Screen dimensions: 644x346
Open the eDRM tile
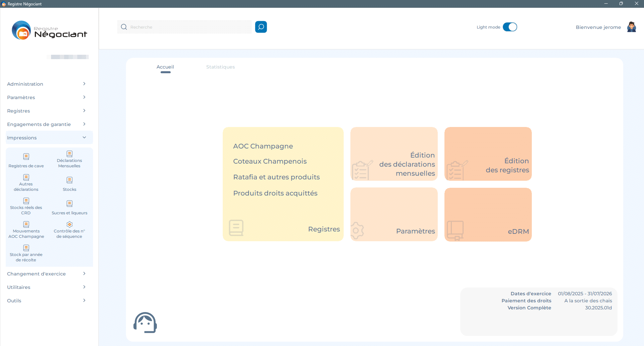488,214
